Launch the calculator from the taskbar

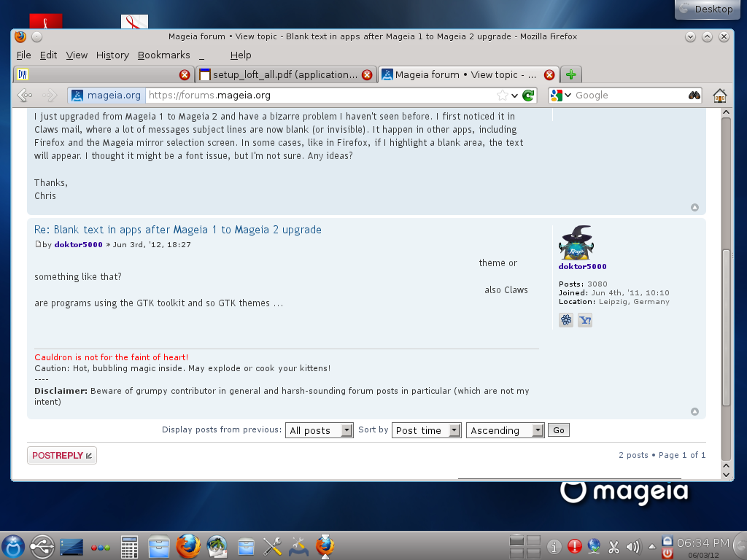pyautogui.click(x=129, y=547)
